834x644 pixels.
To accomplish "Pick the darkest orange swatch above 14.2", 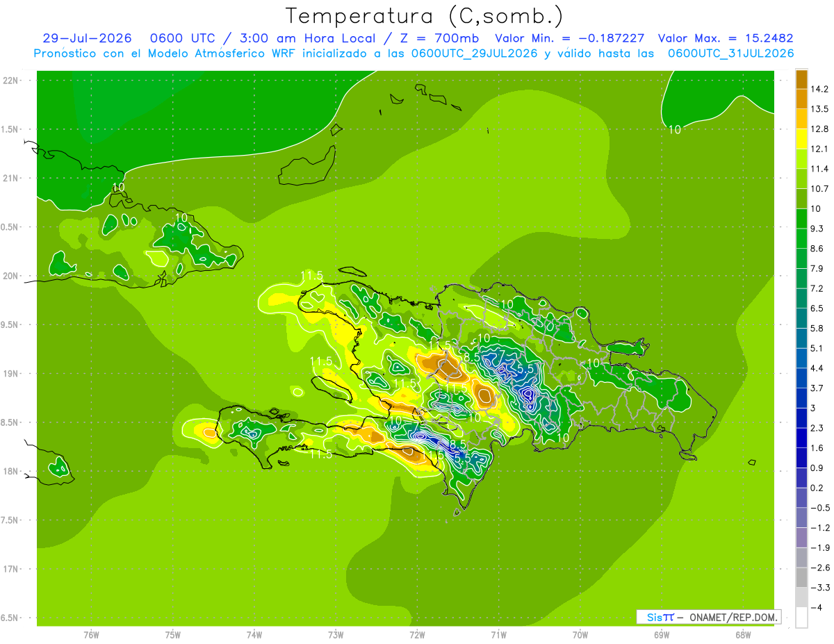I will 801,79.
